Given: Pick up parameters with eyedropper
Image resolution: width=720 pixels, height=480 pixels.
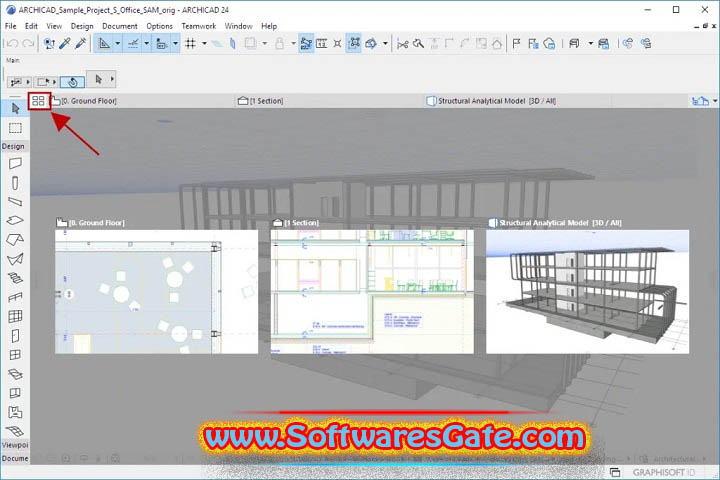Looking at the screenshot, I should point(65,44).
